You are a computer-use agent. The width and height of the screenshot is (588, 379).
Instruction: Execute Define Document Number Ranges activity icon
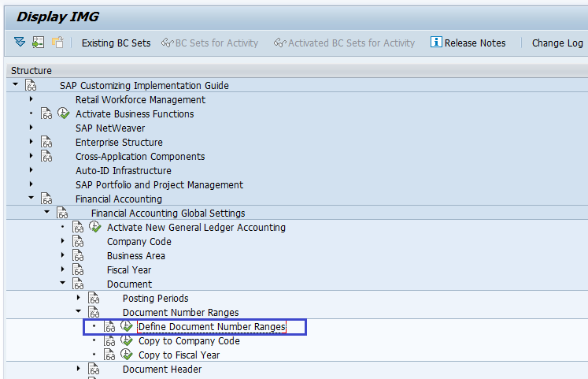pos(127,326)
